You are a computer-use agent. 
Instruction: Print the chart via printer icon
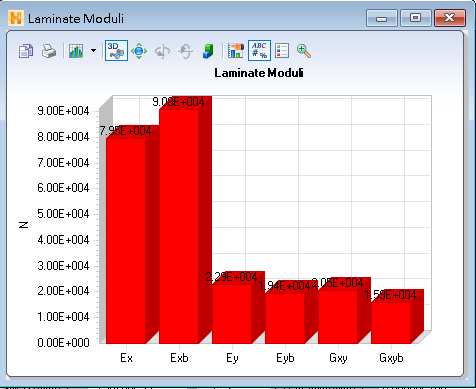49,51
